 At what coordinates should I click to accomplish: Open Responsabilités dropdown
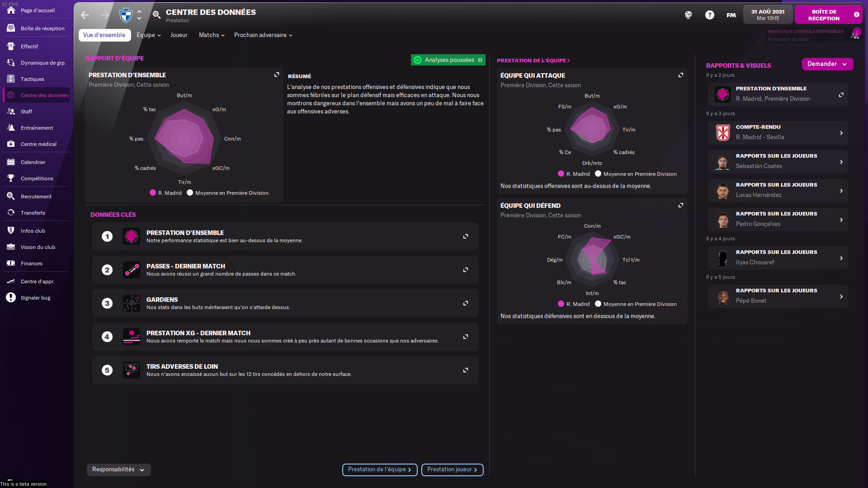point(118,469)
